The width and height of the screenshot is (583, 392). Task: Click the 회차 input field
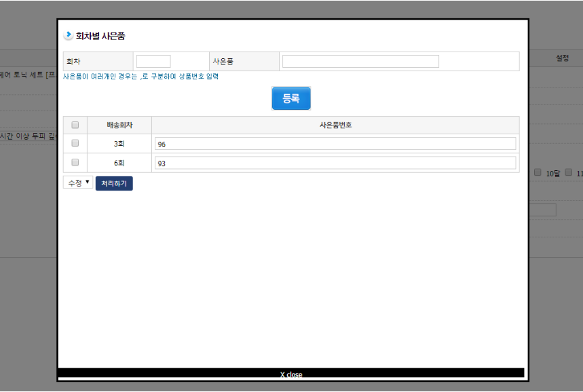(x=153, y=62)
